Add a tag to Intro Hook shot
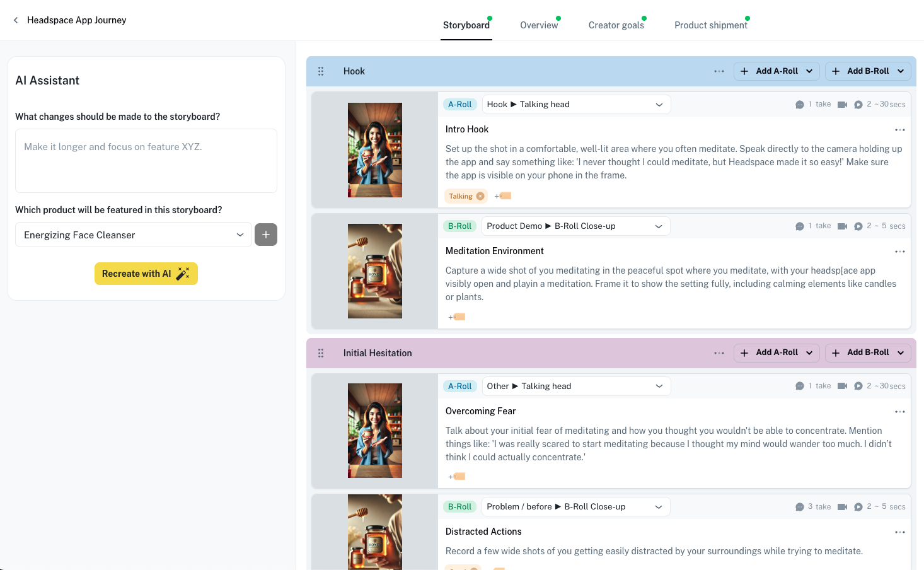This screenshot has width=924, height=570. [x=503, y=196]
